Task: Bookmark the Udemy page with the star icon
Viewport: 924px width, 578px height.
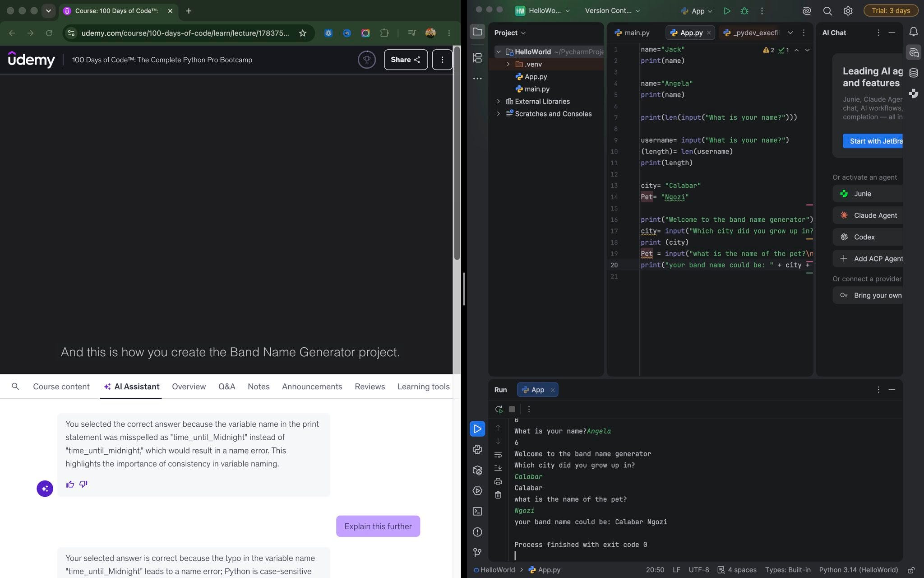Action: point(303,33)
